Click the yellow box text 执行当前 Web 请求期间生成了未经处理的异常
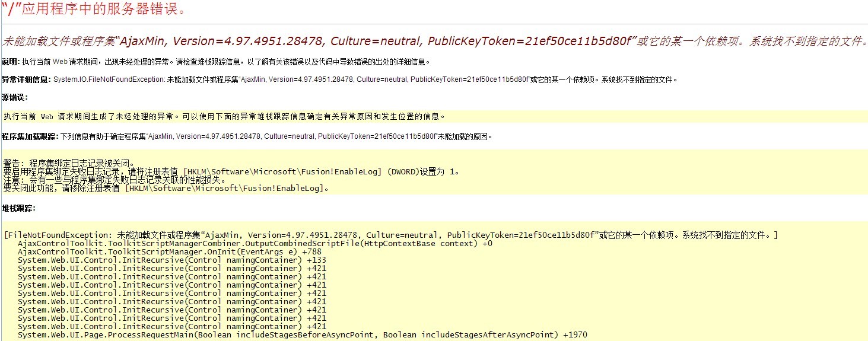The width and height of the screenshot is (868, 341). pyautogui.click(x=224, y=116)
